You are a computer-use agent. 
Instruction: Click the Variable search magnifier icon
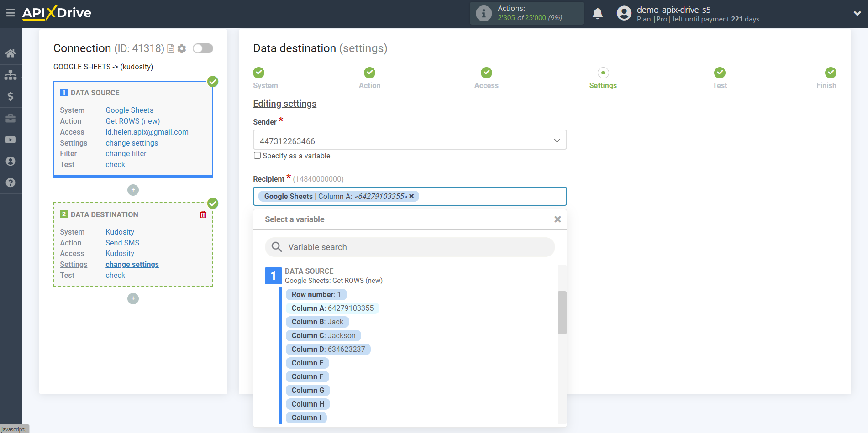point(277,247)
